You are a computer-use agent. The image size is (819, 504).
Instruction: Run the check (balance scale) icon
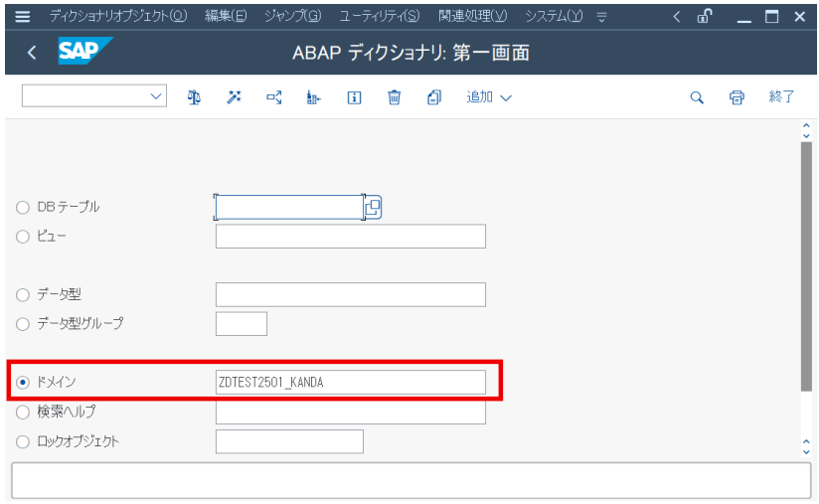(x=194, y=97)
